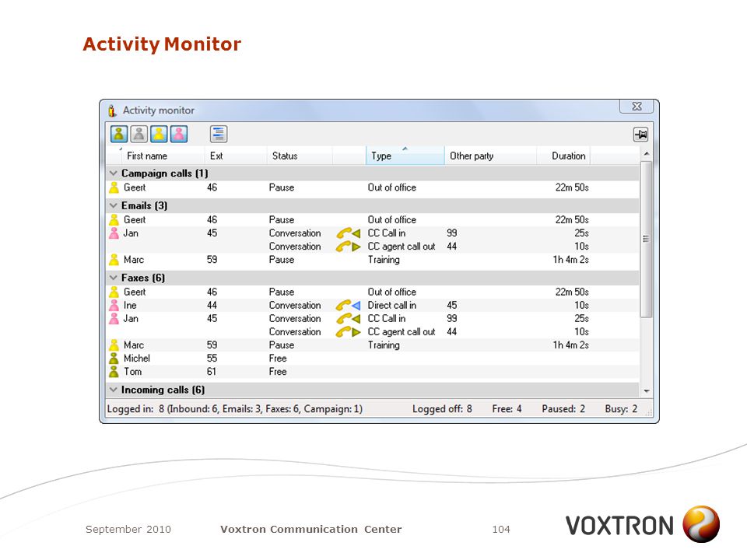Click the vertical scrollbar thumb
The width and height of the screenshot is (747, 560).
pyautogui.click(x=647, y=239)
